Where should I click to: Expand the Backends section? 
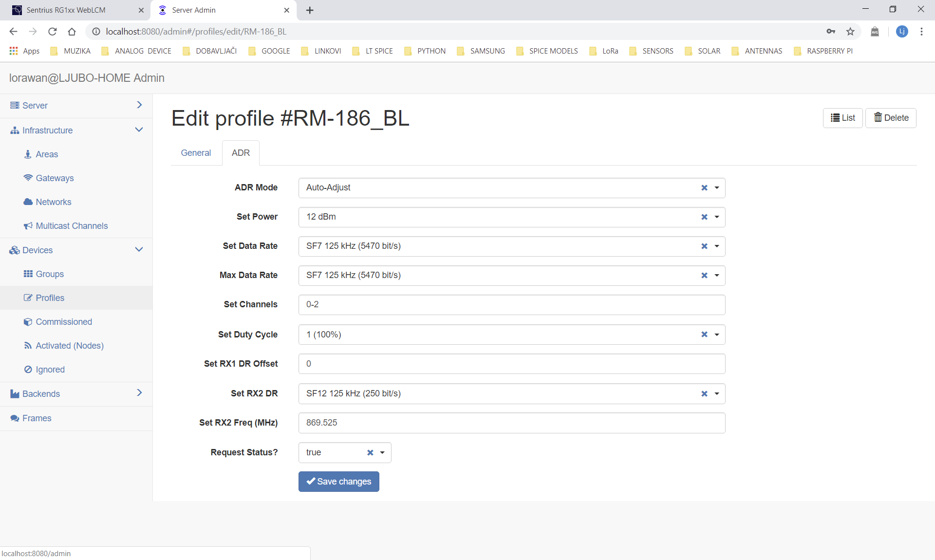pos(139,393)
